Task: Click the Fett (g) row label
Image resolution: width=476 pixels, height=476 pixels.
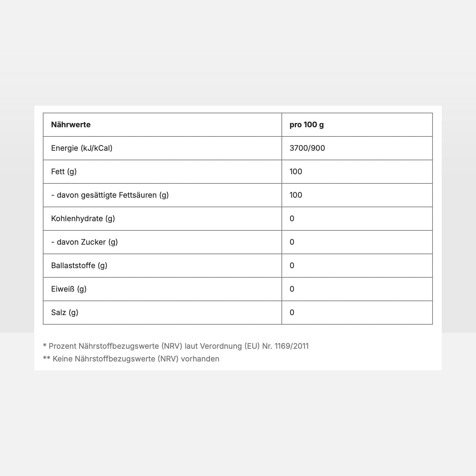Action: tap(64, 172)
